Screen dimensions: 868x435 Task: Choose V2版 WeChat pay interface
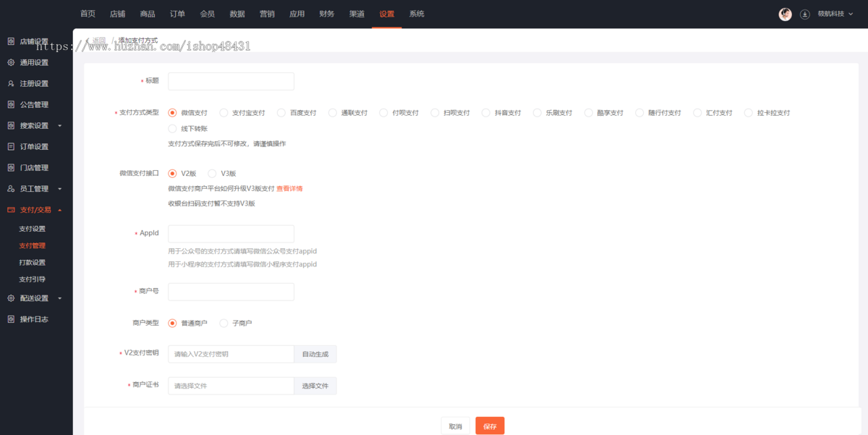[172, 174]
